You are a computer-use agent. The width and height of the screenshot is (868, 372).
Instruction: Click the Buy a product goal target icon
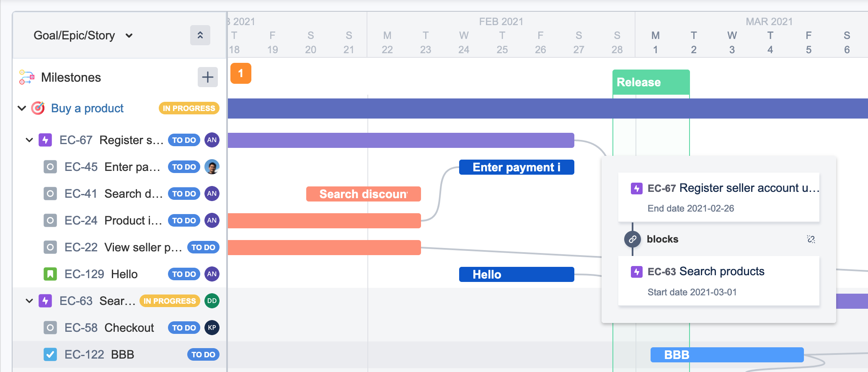coord(38,108)
